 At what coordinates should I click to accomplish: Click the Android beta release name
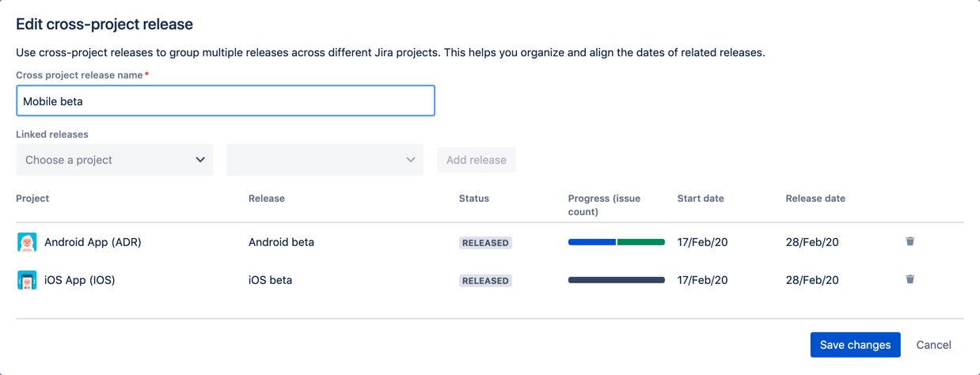[x=281, y=242]
